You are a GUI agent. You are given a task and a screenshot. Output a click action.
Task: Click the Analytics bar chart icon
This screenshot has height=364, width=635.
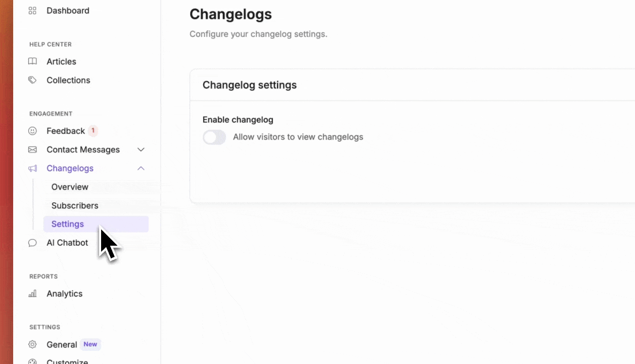32,294
